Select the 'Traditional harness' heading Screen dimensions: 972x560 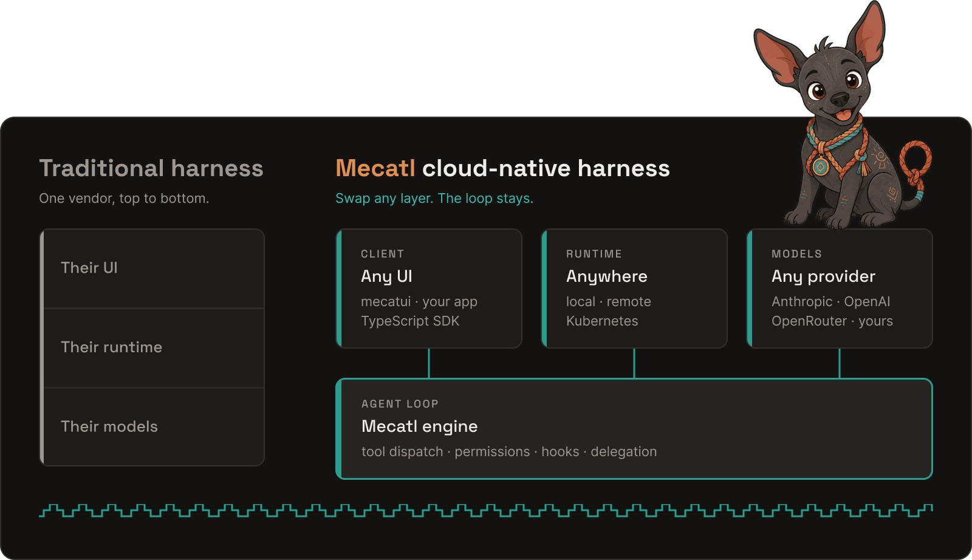pos(151,168)
